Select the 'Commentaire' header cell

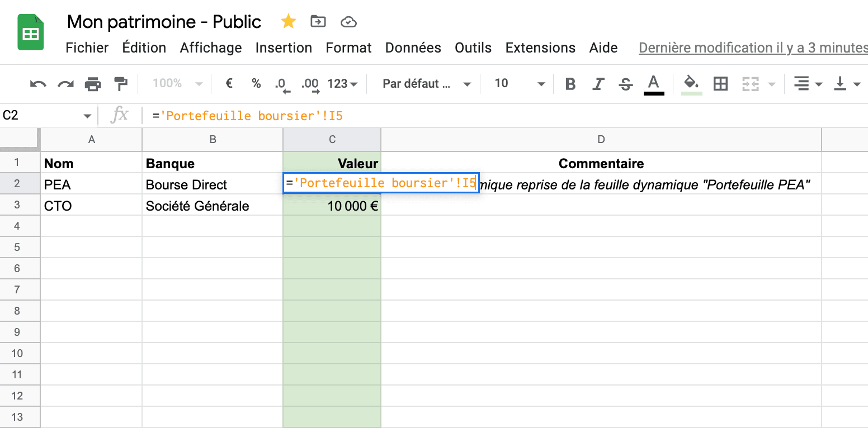pos(601,163)
